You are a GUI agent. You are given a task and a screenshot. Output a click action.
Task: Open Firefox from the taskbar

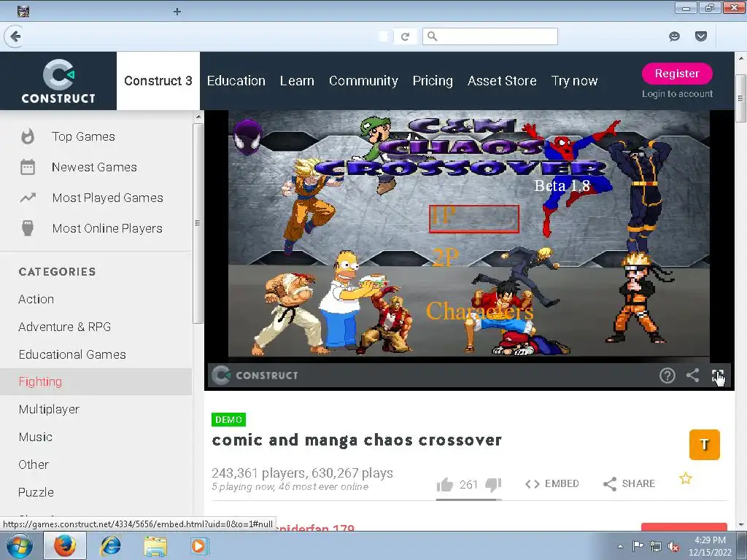[65, 546]
